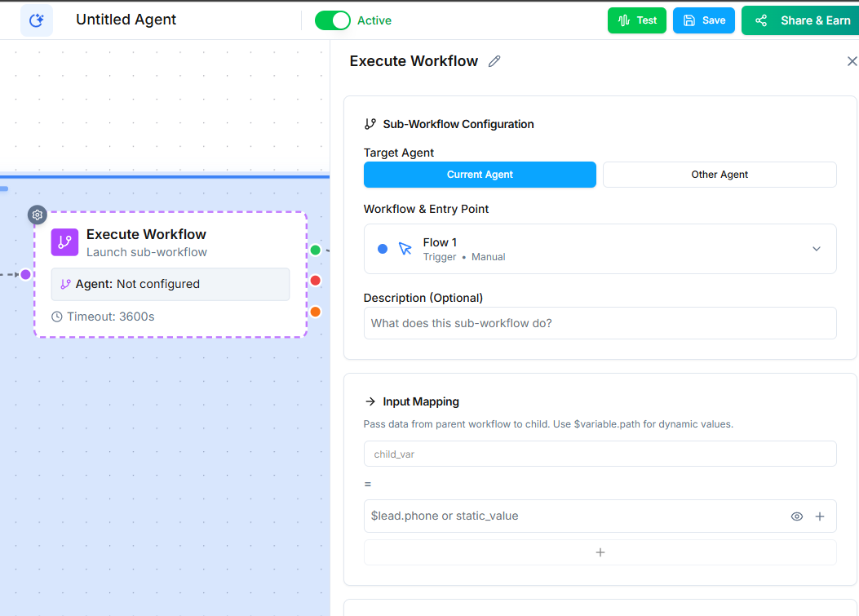
Task: Expand the Workflow & Entry Point dropdown
Action: 600,249
